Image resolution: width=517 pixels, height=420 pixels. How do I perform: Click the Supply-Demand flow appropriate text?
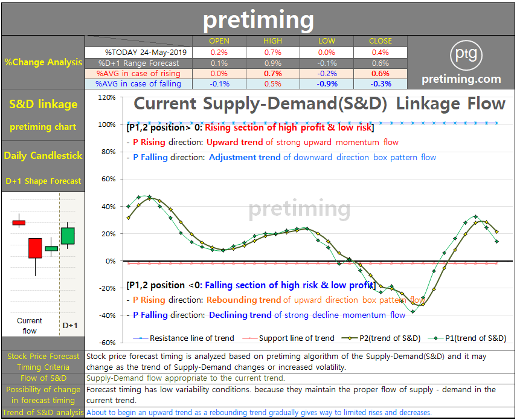[x=185, y=378]
